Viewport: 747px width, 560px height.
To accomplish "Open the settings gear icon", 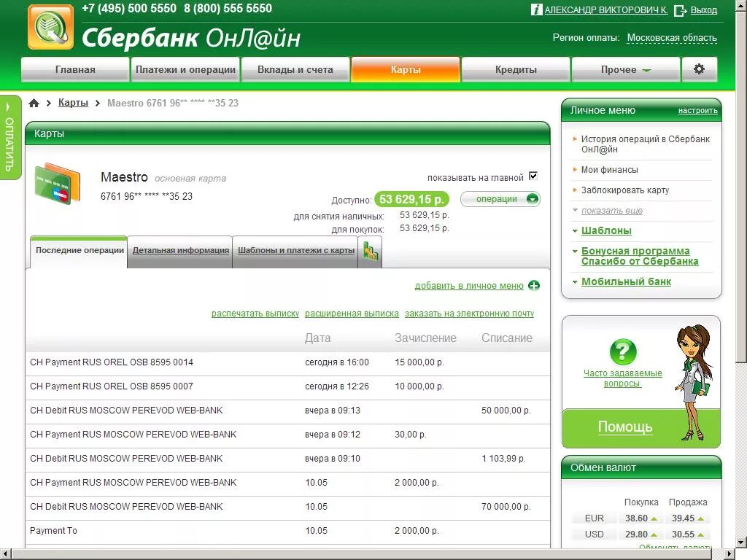I will (699, 69).
